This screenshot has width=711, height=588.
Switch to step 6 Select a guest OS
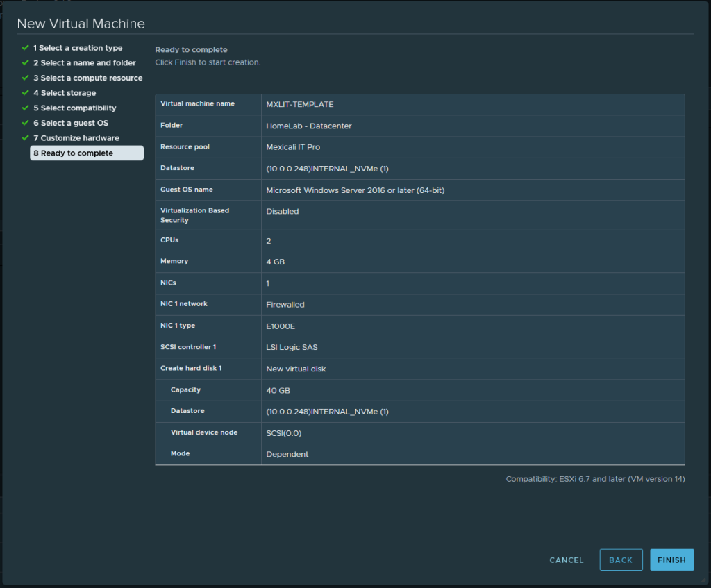coord(71,123)
